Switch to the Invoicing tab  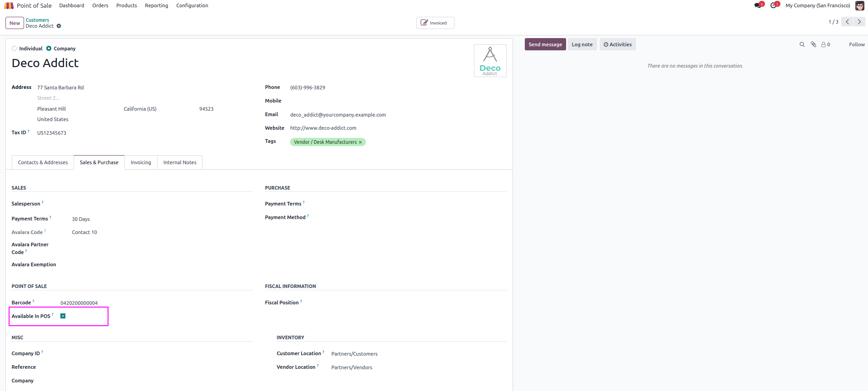[x=141, y=162]
